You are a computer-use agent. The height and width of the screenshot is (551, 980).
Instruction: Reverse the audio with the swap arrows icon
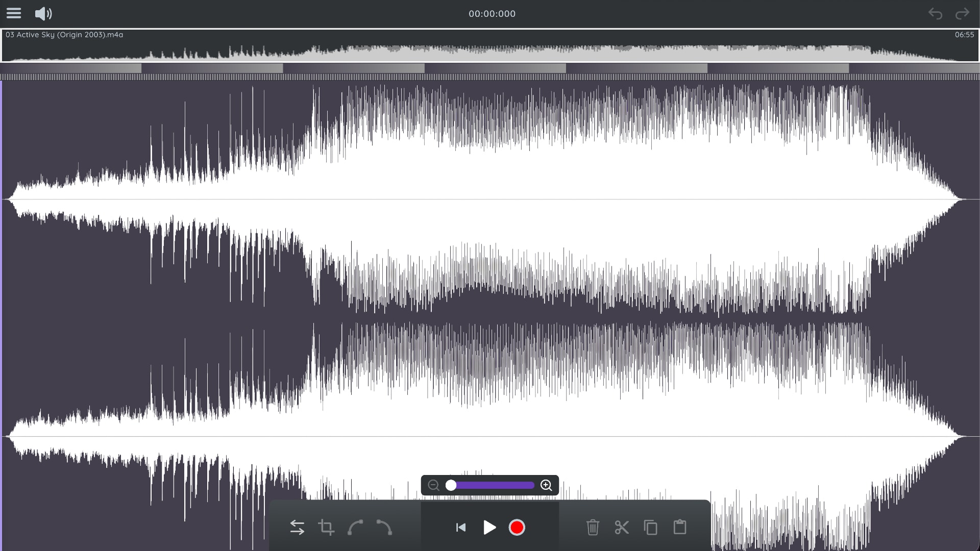pos(297,528)
